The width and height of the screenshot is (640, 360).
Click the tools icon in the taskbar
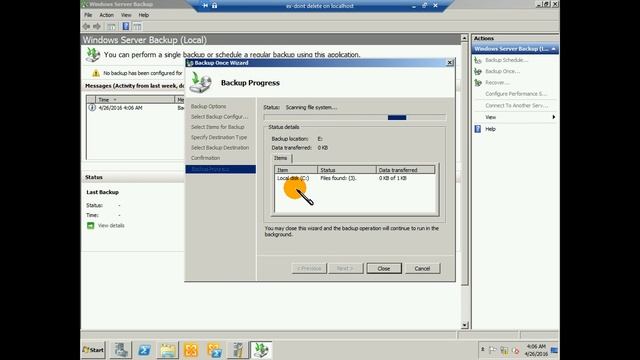pyautogui.click(x=238, y=350)
